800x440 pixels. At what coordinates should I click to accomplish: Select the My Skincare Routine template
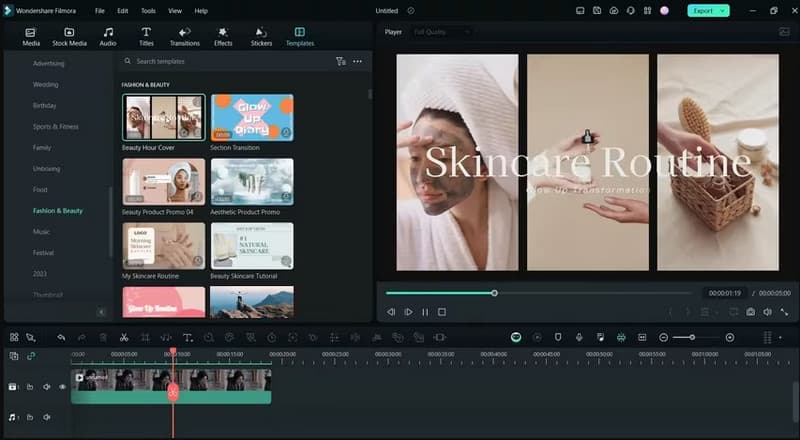pyautogui.click(x=164, y=246)
